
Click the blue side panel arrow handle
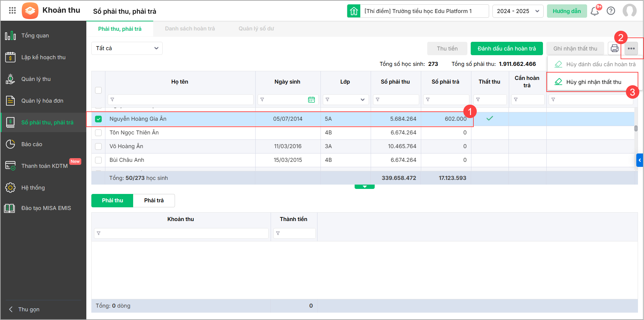pos(639,160)
